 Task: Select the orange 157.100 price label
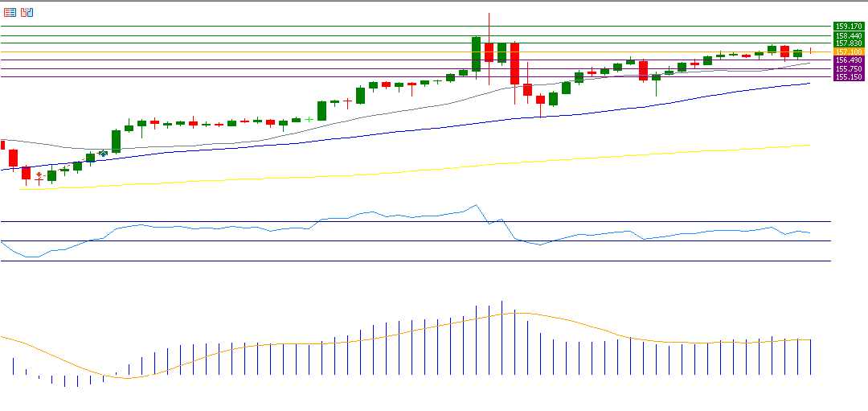click(x=849, y=52)
